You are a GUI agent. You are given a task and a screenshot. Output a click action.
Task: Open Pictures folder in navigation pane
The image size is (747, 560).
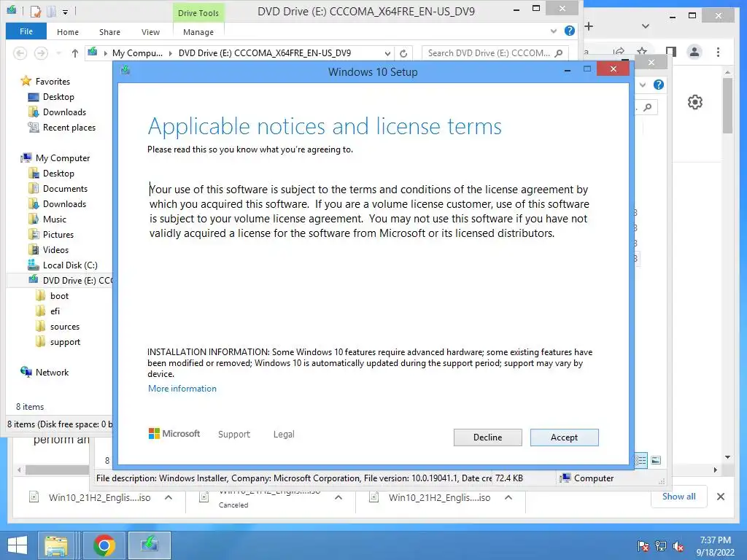click(58, 234)
